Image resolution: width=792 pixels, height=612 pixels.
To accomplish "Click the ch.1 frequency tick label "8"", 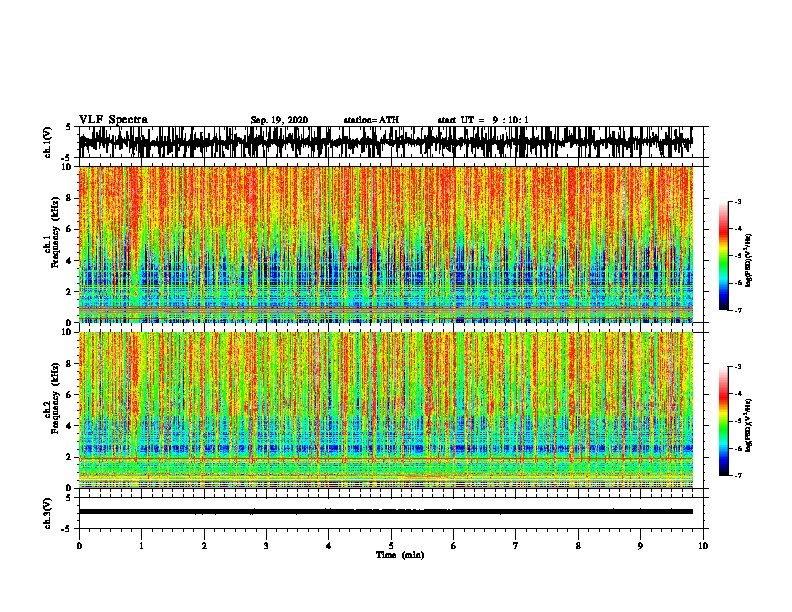I will (x=71, y=198).
